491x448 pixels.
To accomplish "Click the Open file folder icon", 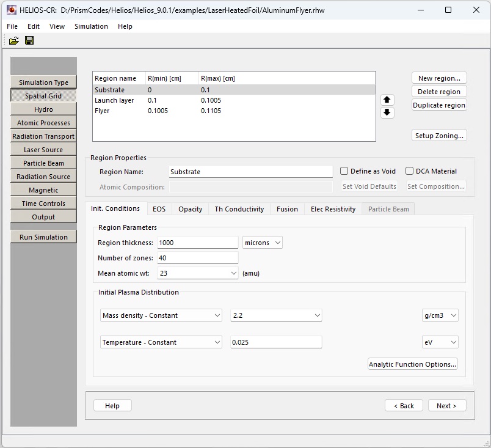I will [13, 41].
